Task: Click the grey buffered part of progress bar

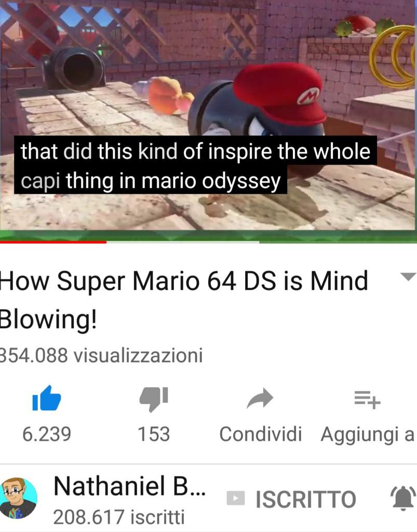Action: 183,242
